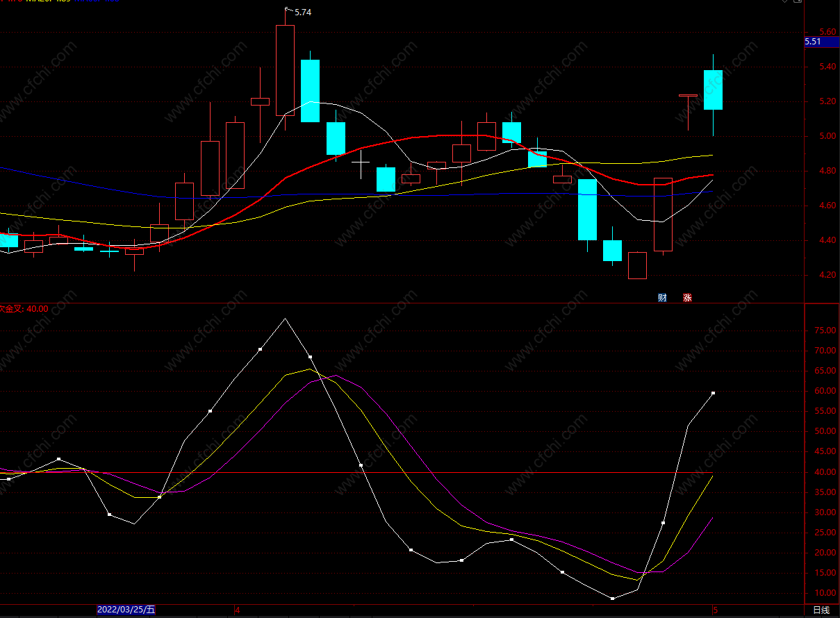This screenshot has height=618, width=840.
Task: Open the 日线 period selector
Action: coord(821,610)
